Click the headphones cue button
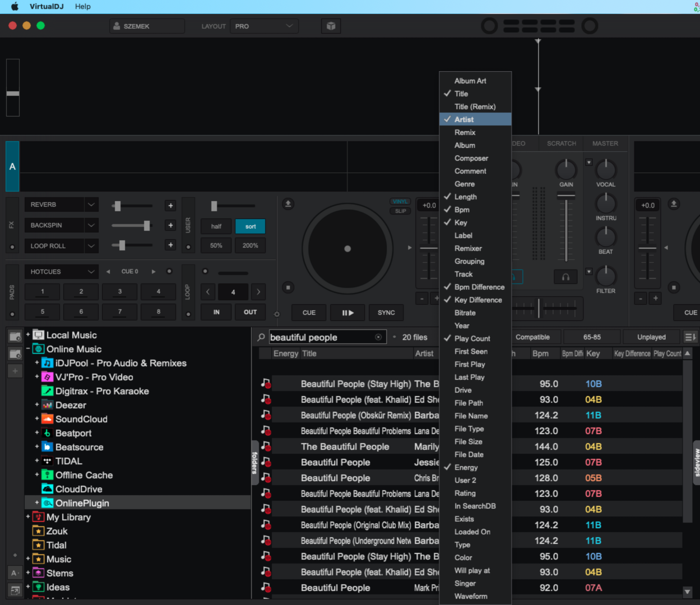This screenshot has height=605, width=700. [565, 277]
